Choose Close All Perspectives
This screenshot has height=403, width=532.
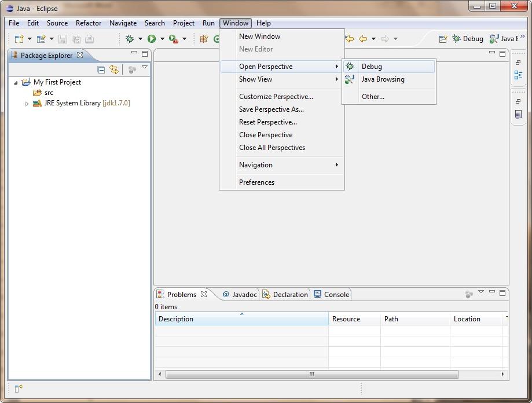(x=282, y=148)
